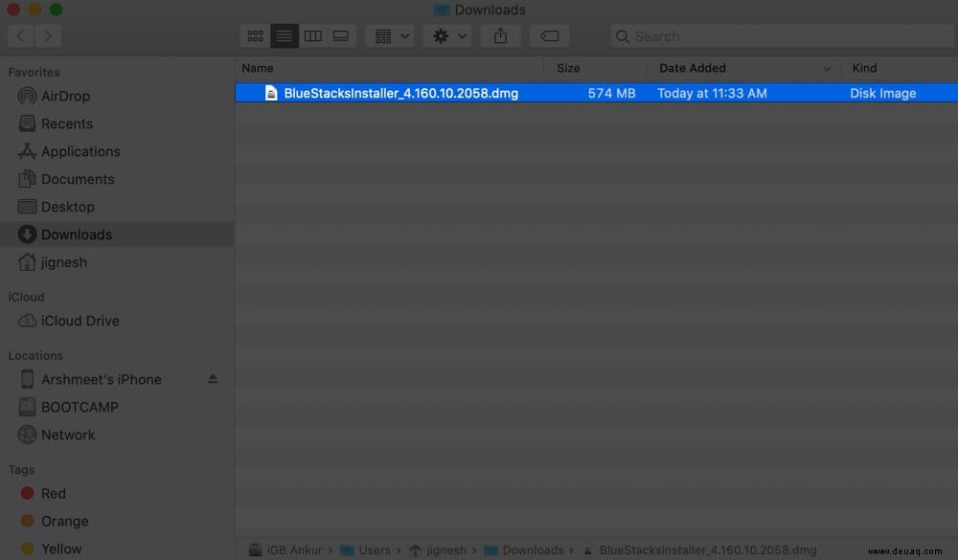This screenshot has height=560, width=958.
Task: Click the iCloud section header
Action: [26, 297]
